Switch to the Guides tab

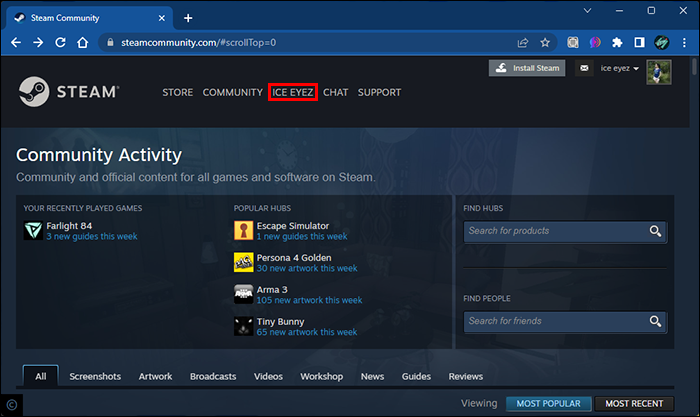(x=416, y=376)
